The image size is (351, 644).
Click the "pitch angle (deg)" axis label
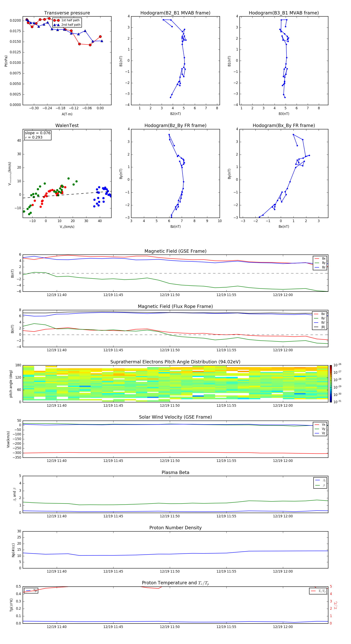11,384
